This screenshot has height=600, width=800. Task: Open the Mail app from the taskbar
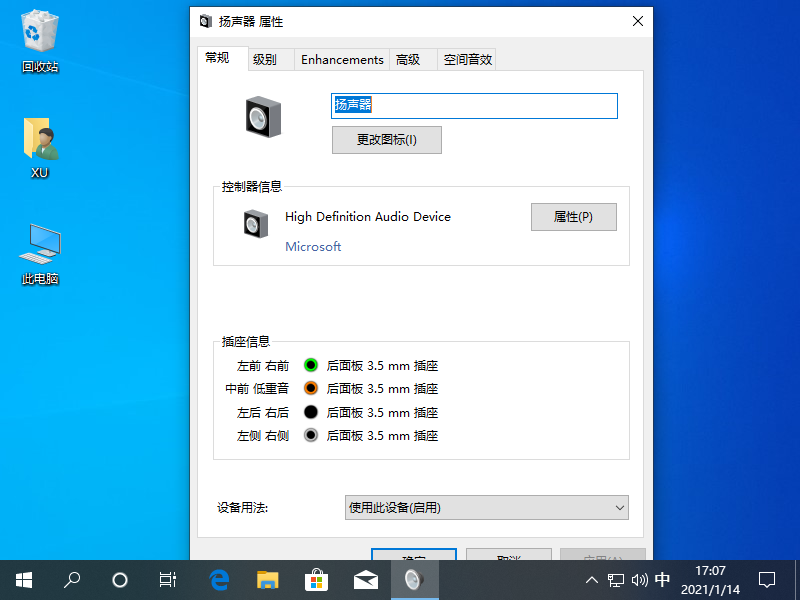coord(366,580)
